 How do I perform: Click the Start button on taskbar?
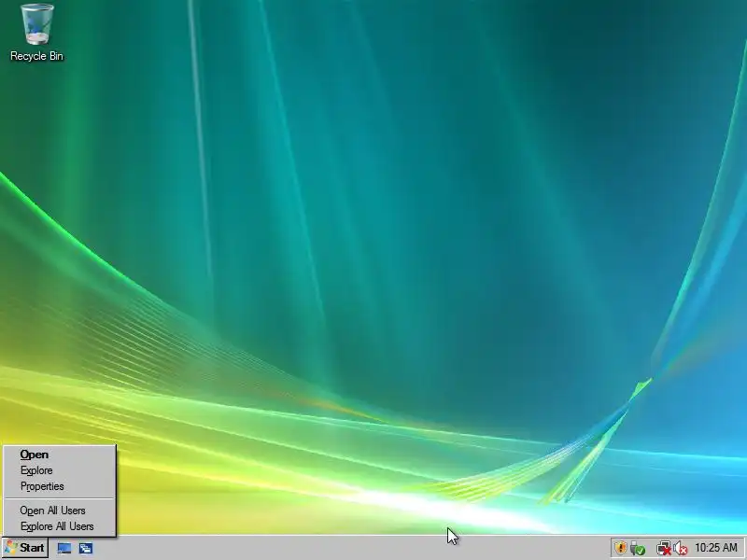[24, 548]
